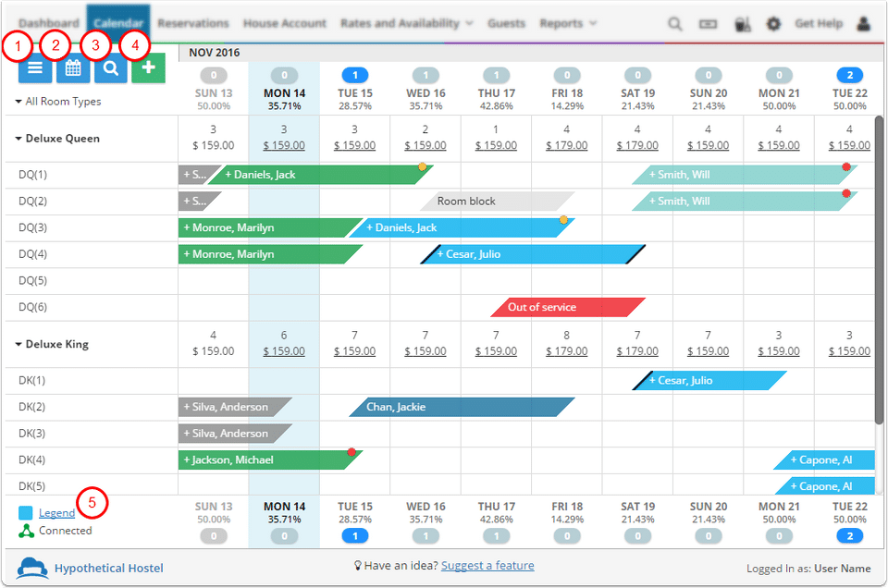
Task: Click the red dot on Smith, Will DQ(1)
Action: pos(846,166)
